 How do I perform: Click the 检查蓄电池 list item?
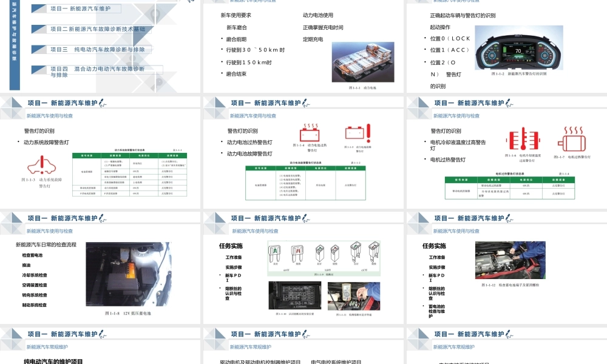tap(32, 255)
